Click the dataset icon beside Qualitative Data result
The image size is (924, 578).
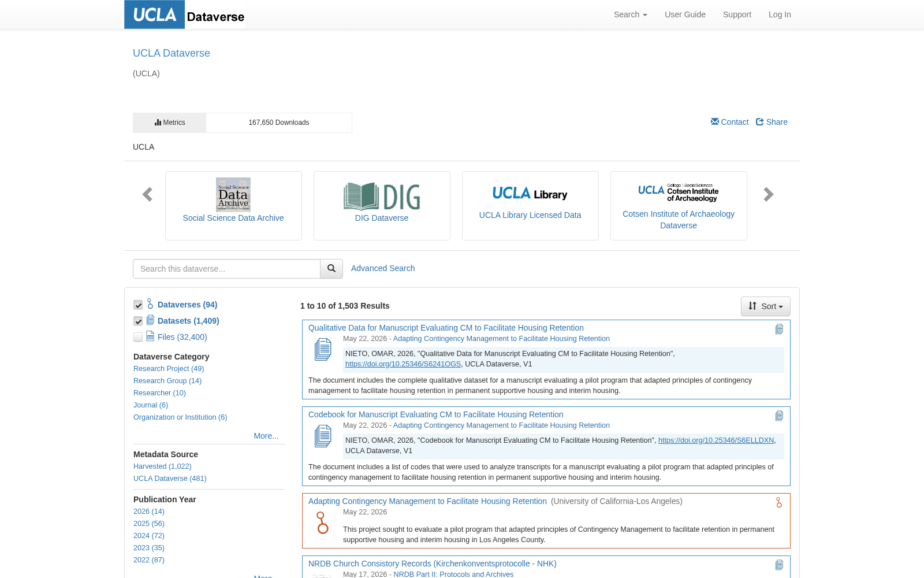pos(323,349)
